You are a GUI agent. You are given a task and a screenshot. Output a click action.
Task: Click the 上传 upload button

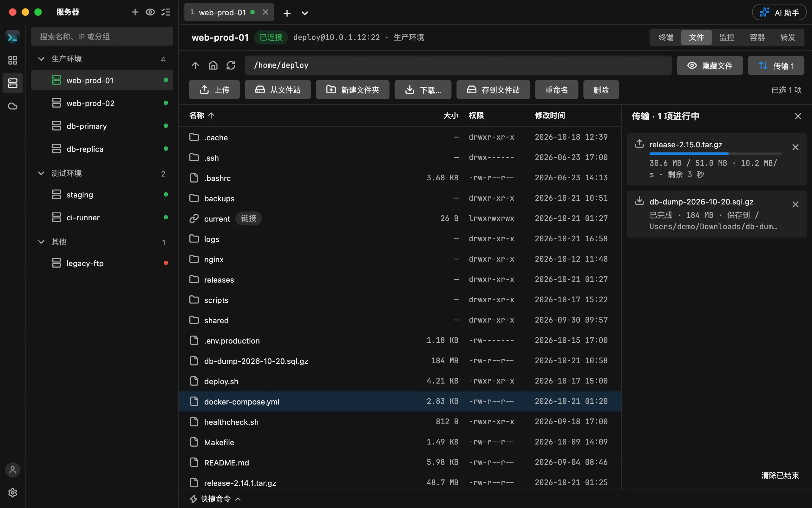214,90
